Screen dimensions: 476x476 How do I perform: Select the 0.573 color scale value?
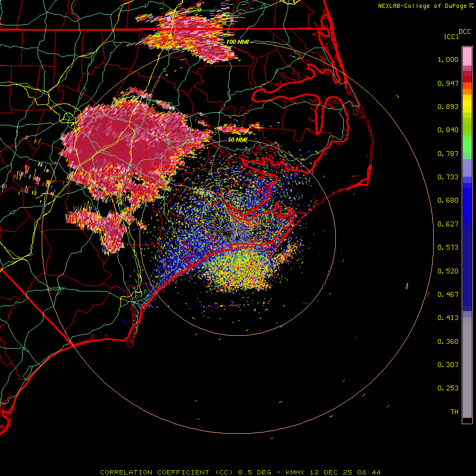coord(448,248)
